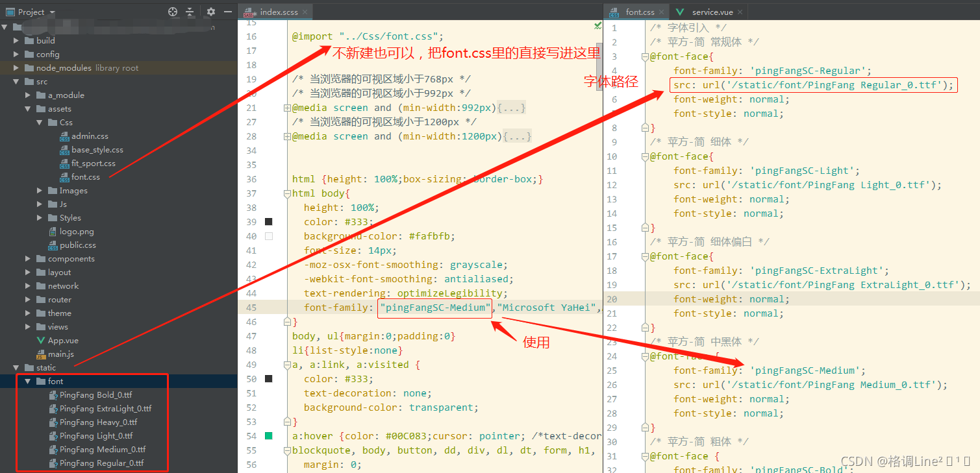Click the folder icon of router
This screenshot has height=473, width=980.
tap(41, 300)
